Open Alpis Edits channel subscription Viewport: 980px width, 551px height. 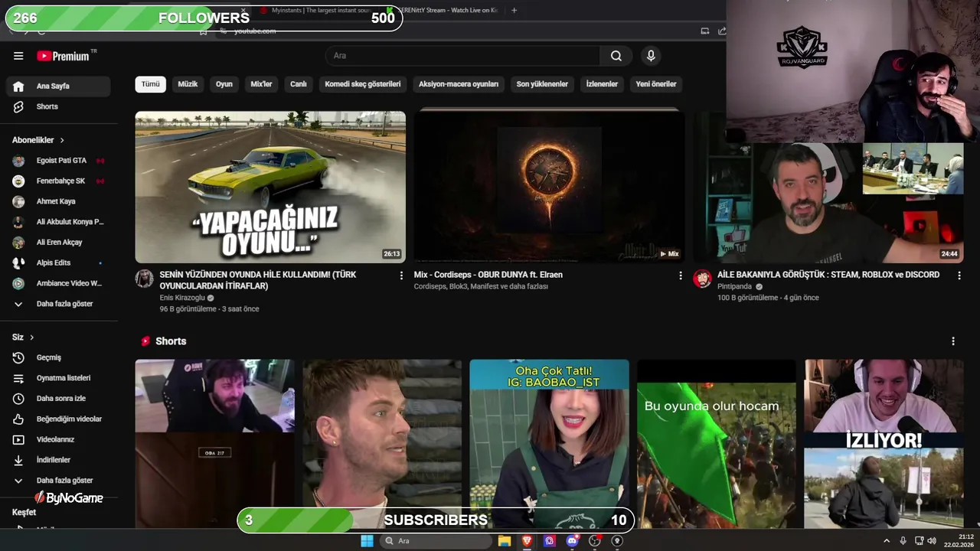58,263
